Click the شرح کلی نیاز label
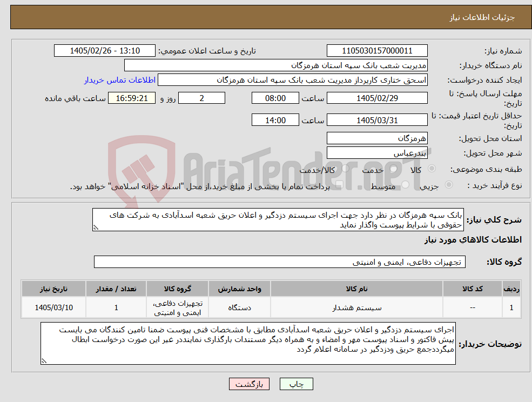 [x=494, y=220]
